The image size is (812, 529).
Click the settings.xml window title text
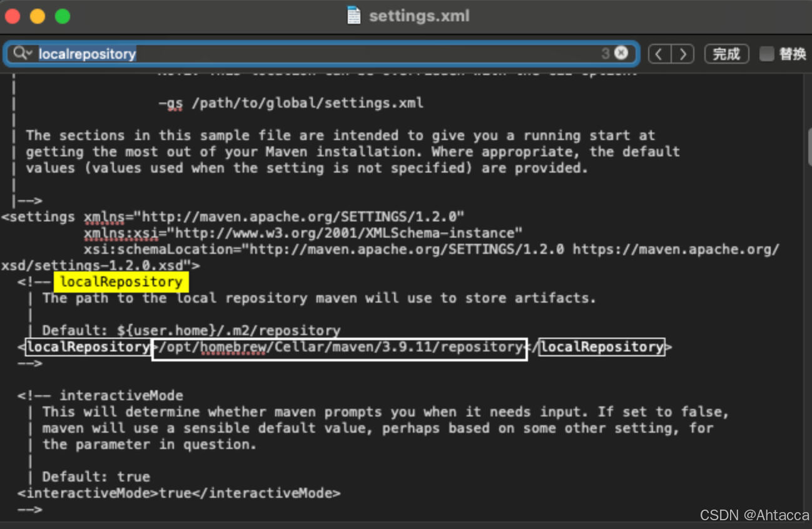[x=419, y=16]
